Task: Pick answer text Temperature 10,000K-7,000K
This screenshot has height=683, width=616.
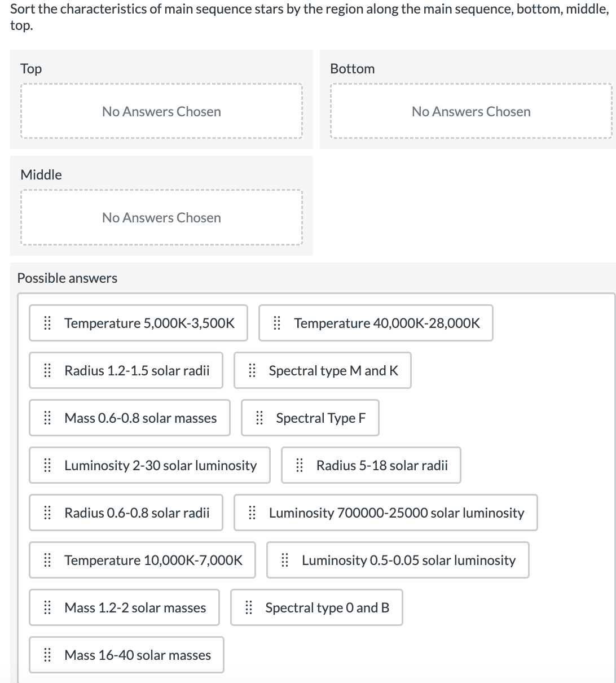Action: pyautogui.click(x=153, y=560)
